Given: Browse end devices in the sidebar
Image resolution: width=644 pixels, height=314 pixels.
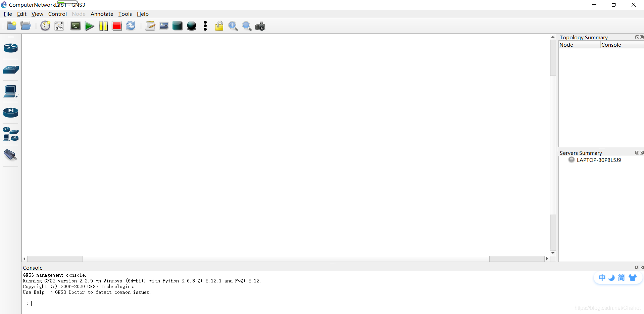Looking at the screenshot, I should 11,91.
